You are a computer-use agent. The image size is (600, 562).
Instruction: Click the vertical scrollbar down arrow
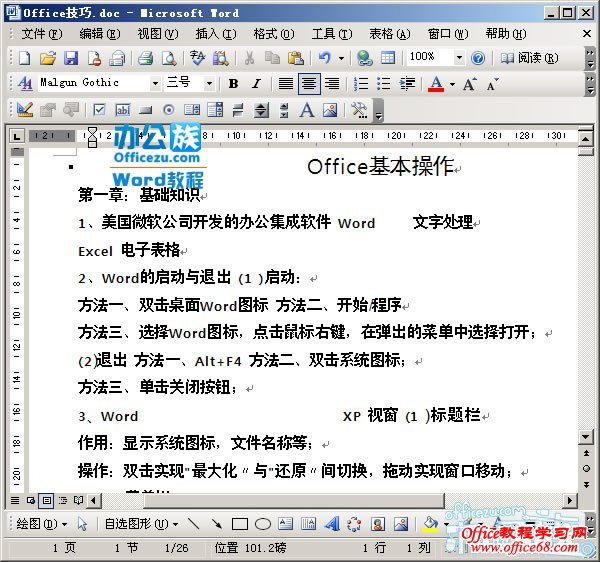tap(586, 437)
